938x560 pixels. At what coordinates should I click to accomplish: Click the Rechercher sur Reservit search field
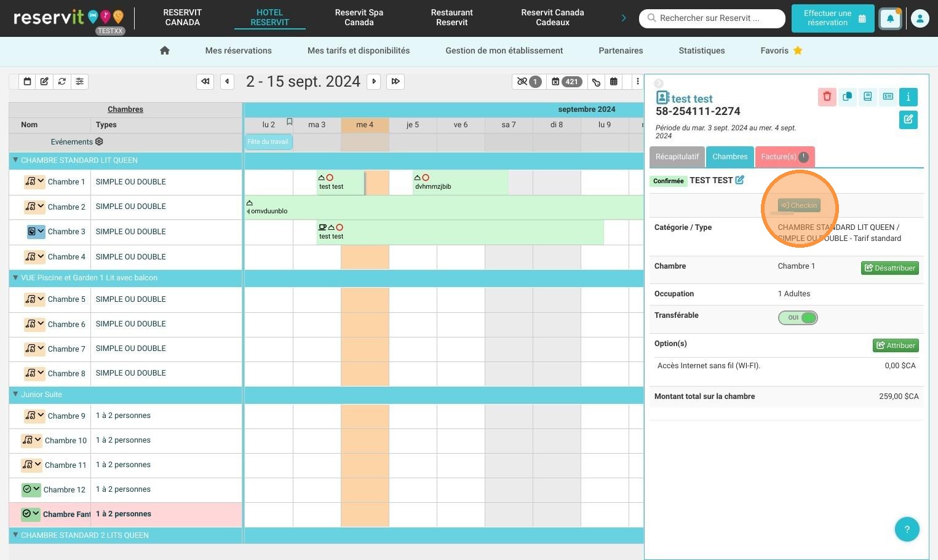click(712, 18)
